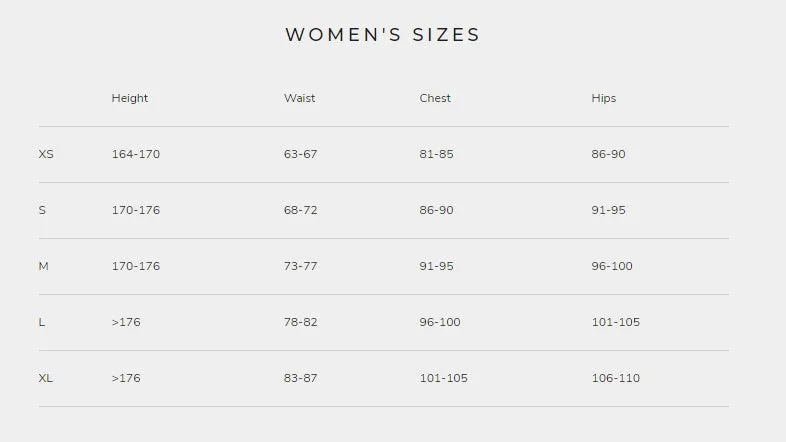This screenshot has width=786, height=442.
Task: Click the M size row label
Action: coord(44,266)
